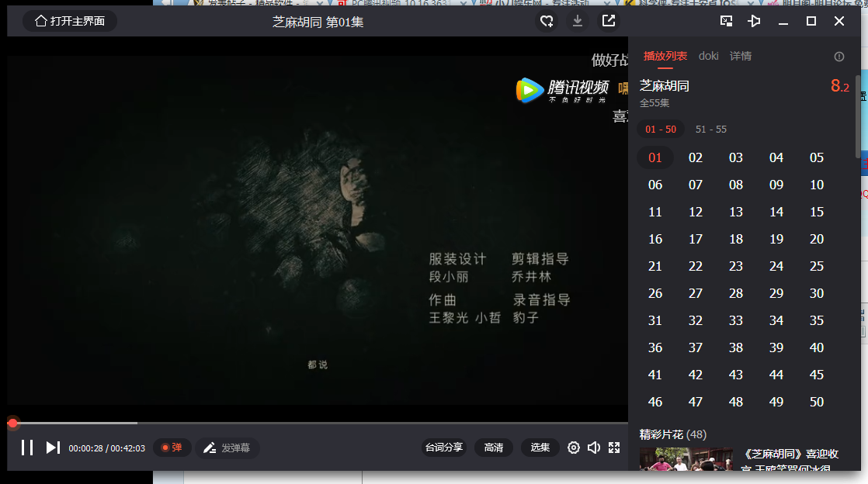Play episode 22

click(x=696, y=266)
